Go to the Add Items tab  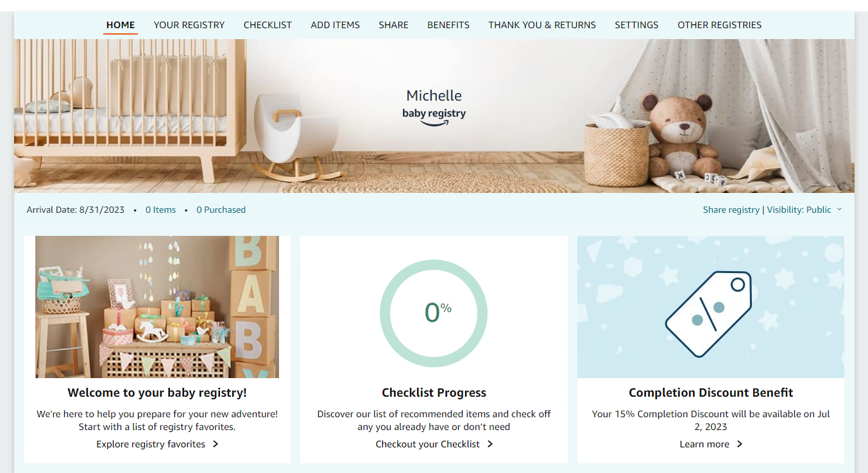pyautogui.click(x=335, y=25)
